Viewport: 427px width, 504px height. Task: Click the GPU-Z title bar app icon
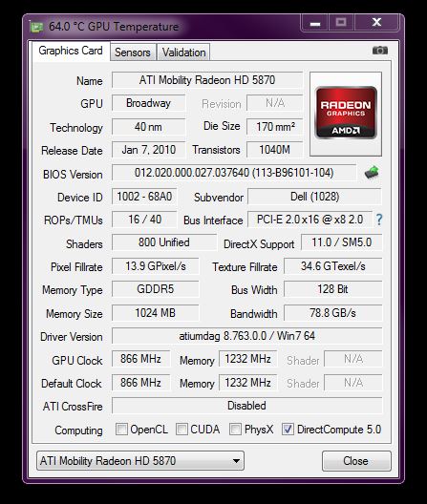coord(36,27)
